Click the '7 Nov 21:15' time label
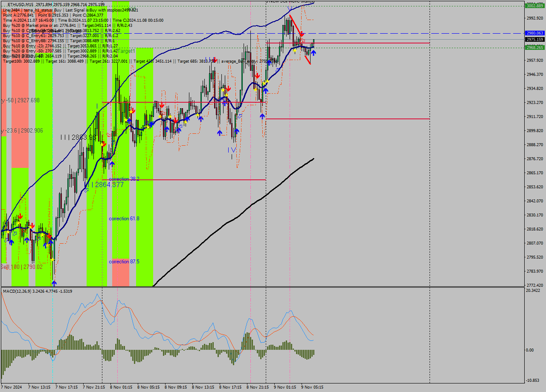The height and width of the screenshot is (392, 546). pos(94,387)
